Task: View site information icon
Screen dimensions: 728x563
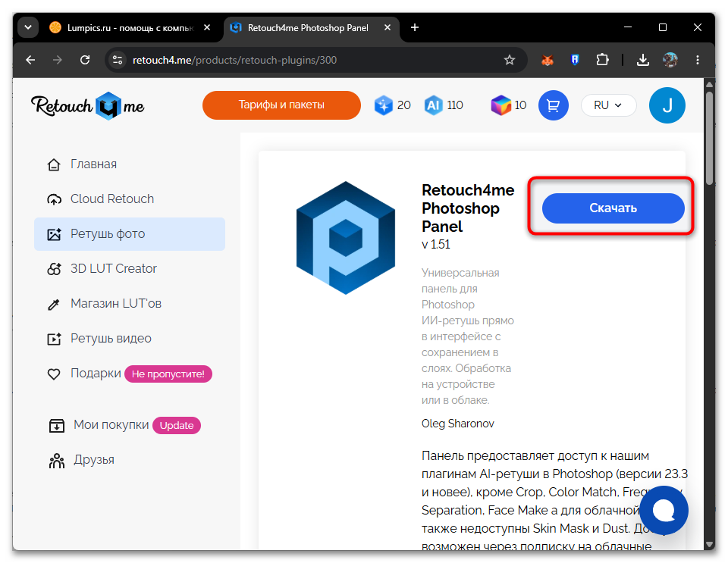Action: pos(118,60)
